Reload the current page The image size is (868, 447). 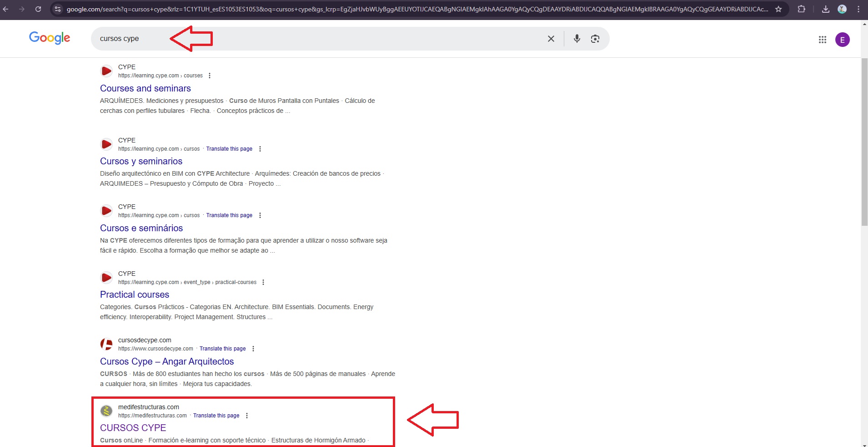coord(38,9)
